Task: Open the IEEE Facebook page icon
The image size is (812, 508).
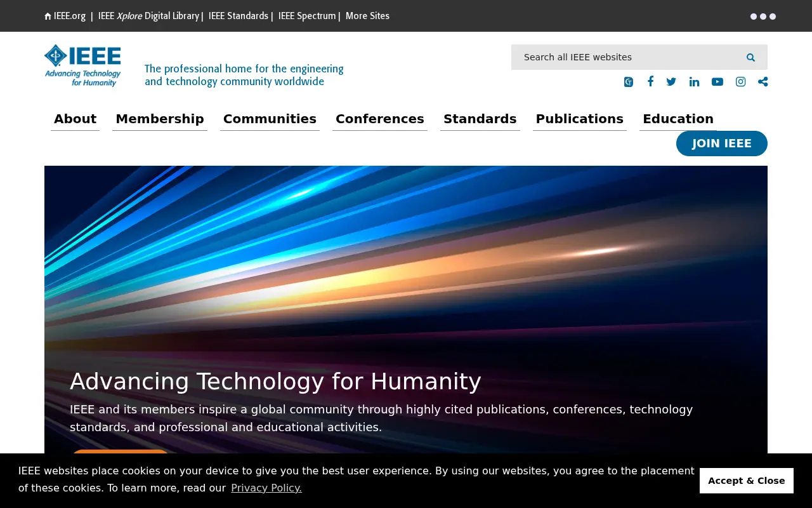Action: coord(650,81)
